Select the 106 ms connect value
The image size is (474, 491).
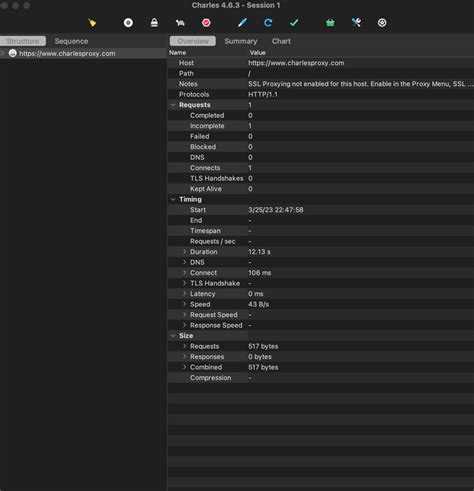pyautogui.click(x=259, y=273)
